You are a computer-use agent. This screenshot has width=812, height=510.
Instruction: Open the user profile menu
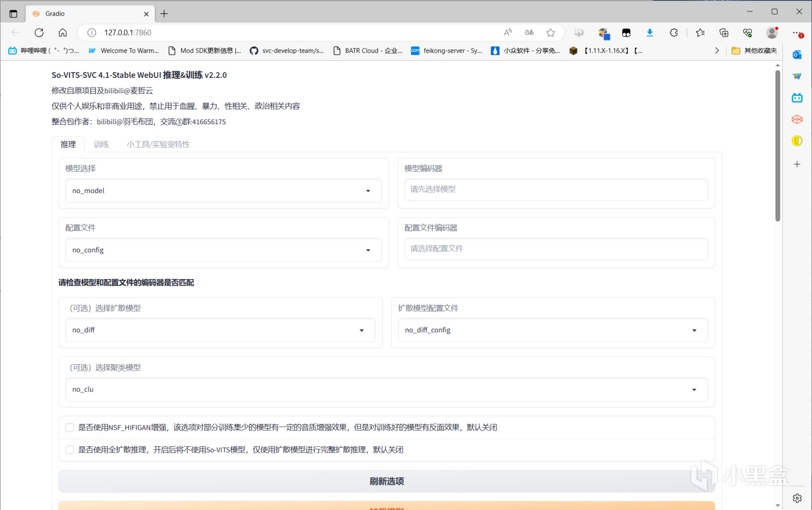tap(772, 33)
